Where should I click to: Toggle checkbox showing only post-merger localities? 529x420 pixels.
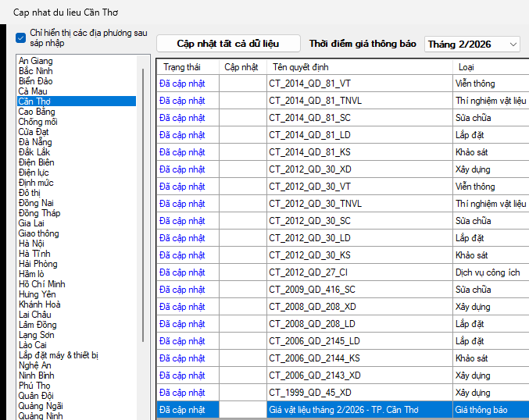(x=21, y=37)
